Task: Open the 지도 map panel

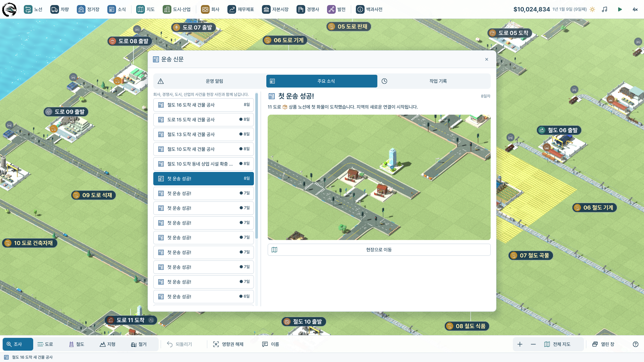Action: [x=146, y=9]
